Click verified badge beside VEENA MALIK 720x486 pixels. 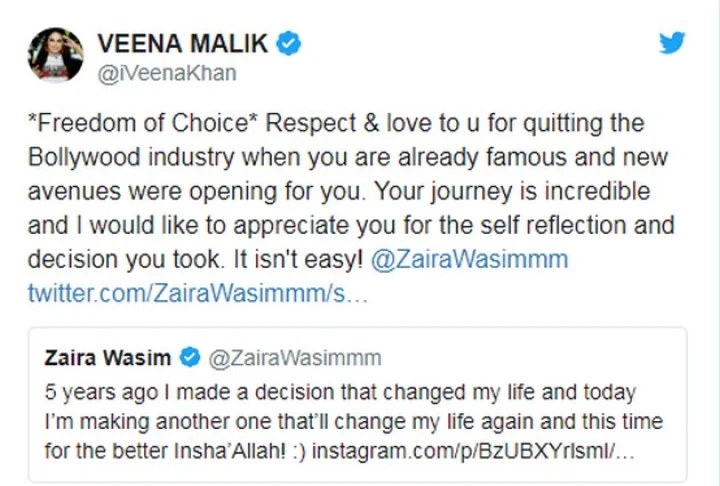pyautogui.click(x=290, y=43)
